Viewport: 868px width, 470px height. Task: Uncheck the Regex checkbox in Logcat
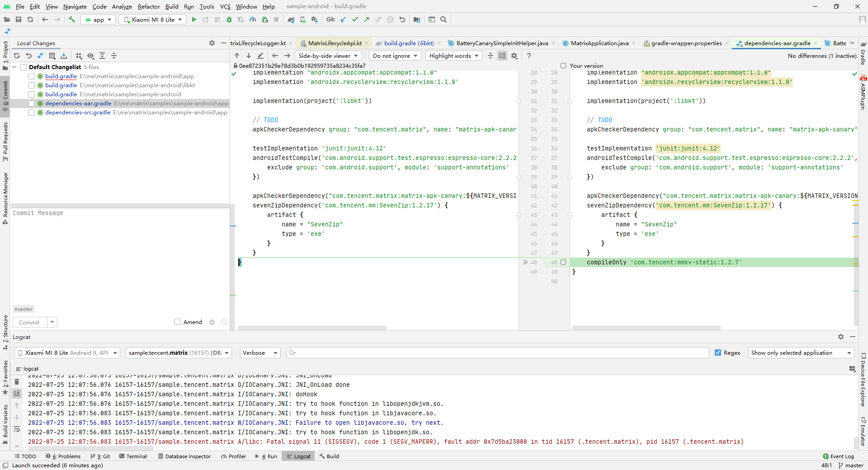click(x=718, y=352)
